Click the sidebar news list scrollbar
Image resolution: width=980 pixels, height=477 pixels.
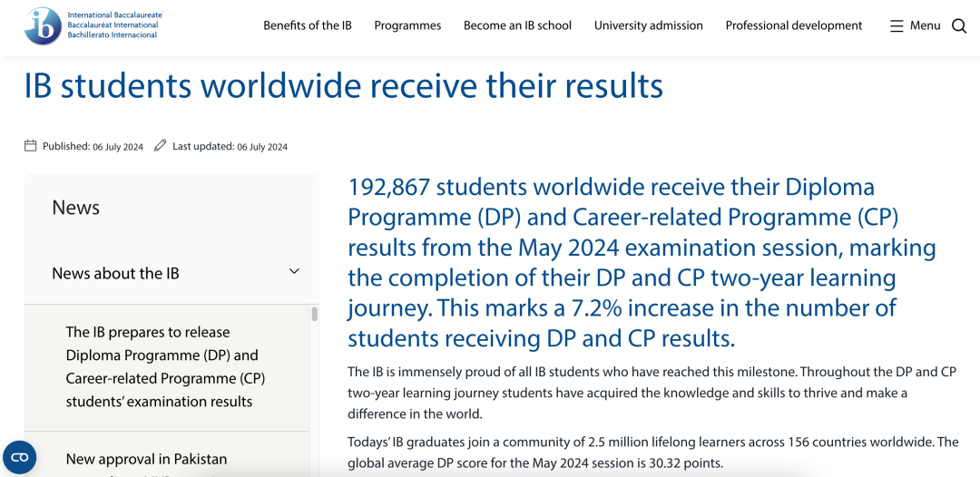[314, 314]
